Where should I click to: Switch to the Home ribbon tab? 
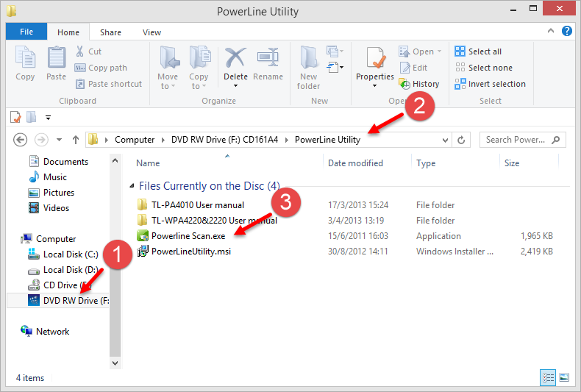68,32
